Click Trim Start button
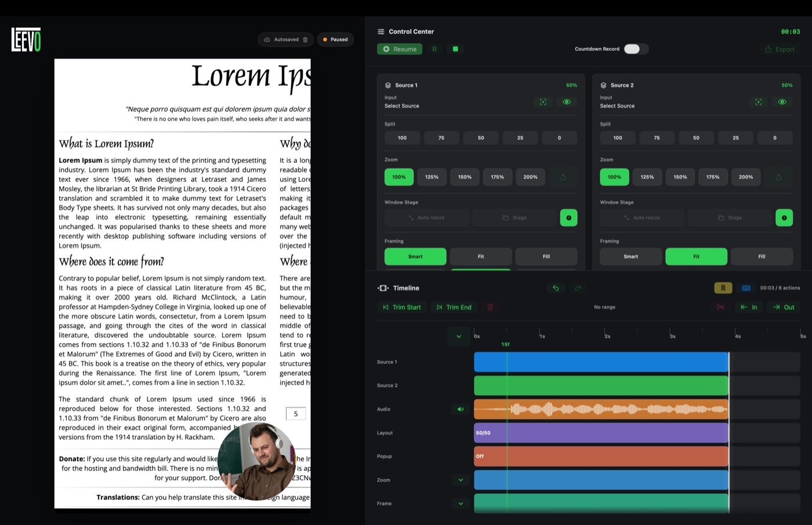The width and height of the screenshot is (812, 525). pyautogui.click(x=402, y=307)
